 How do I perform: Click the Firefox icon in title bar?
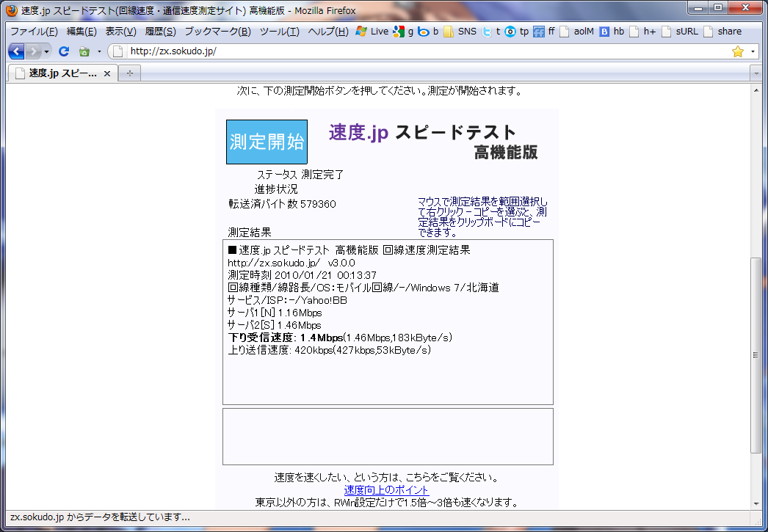pos(12,10)
